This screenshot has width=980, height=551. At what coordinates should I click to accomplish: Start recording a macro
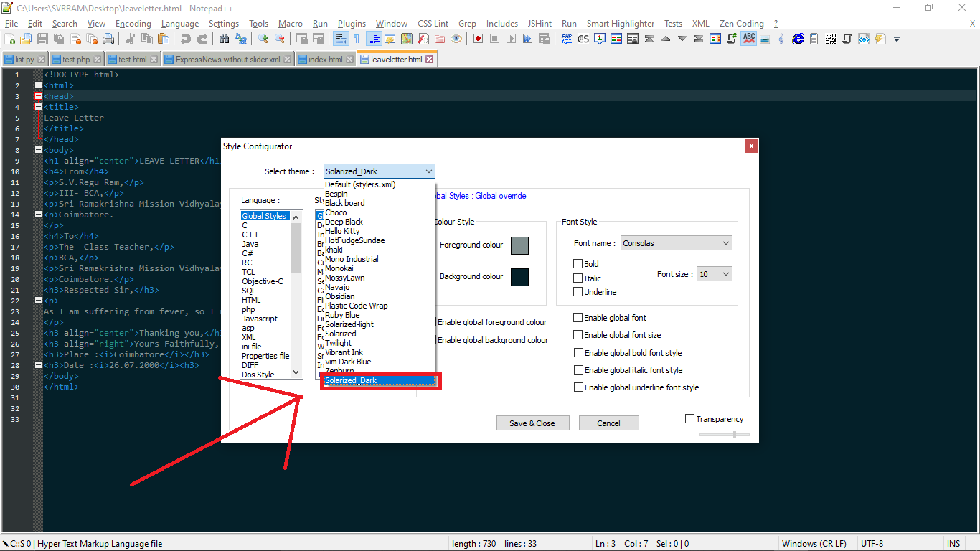[x=477, y=39]
